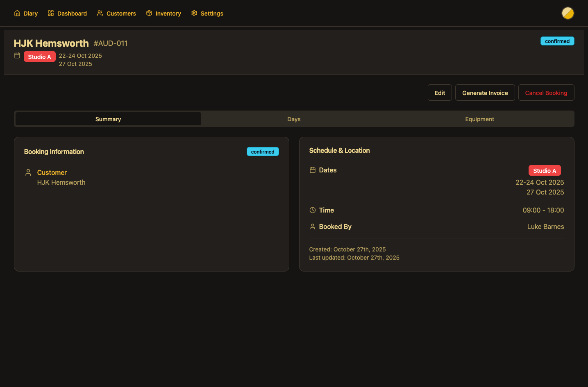Image resolution: width=588 pixels, height=387 pixels.
Task: Click the Diary home icon
Action: (x=17, y=13)
